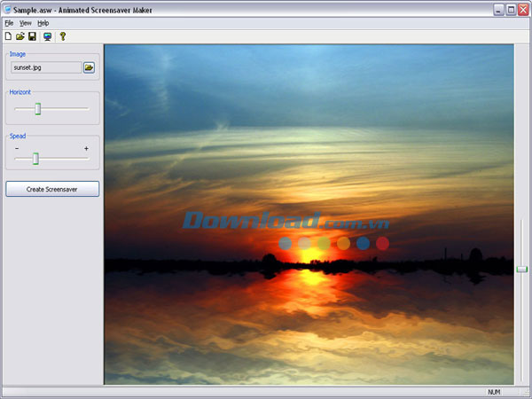Click the Horizont slider thumb
This screenshot has width=532, height=399.
(x=38, y=109)
